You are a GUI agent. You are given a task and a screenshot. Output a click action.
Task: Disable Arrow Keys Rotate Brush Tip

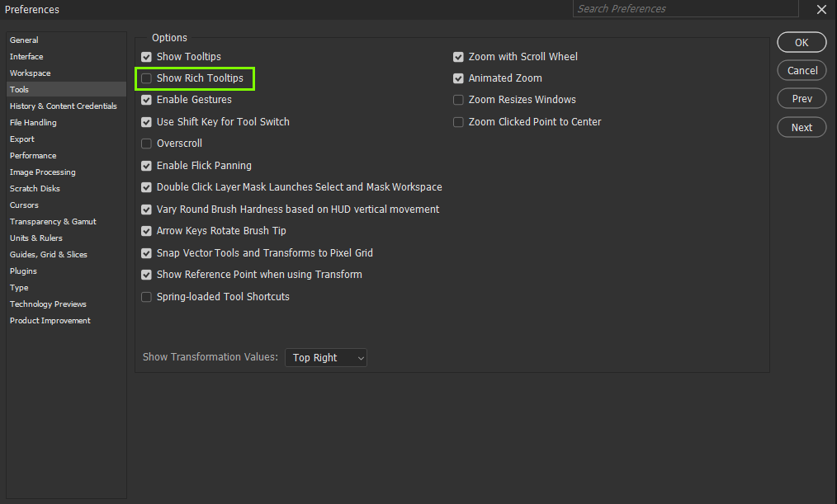click(x=146, y=231)
